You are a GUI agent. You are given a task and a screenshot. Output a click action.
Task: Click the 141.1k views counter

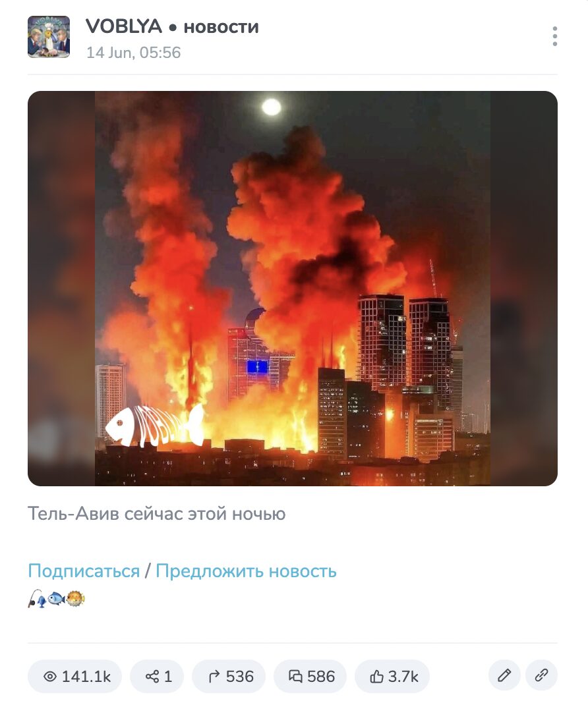86,676
